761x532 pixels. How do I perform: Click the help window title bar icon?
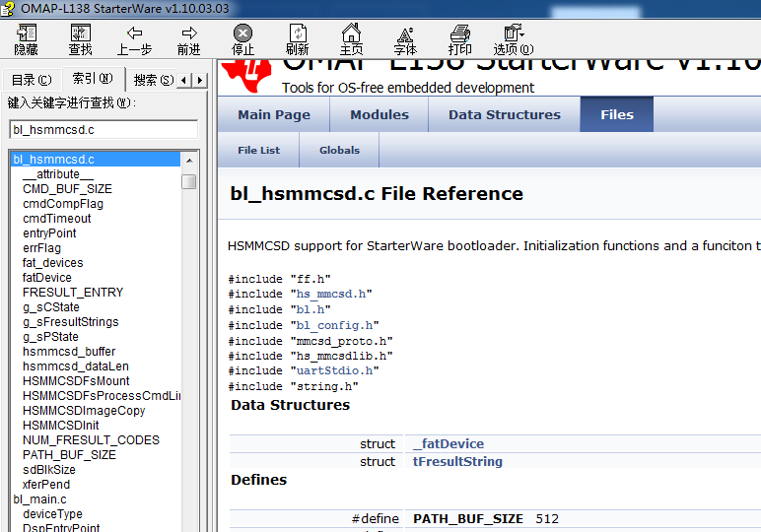click(7, 9)
